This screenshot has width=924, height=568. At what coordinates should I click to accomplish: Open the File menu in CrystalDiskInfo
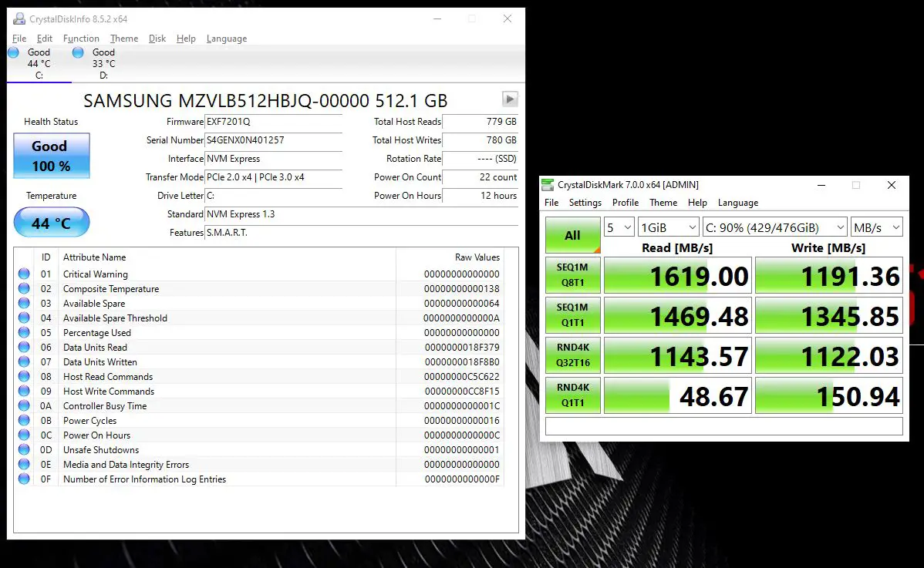[19, 39]
